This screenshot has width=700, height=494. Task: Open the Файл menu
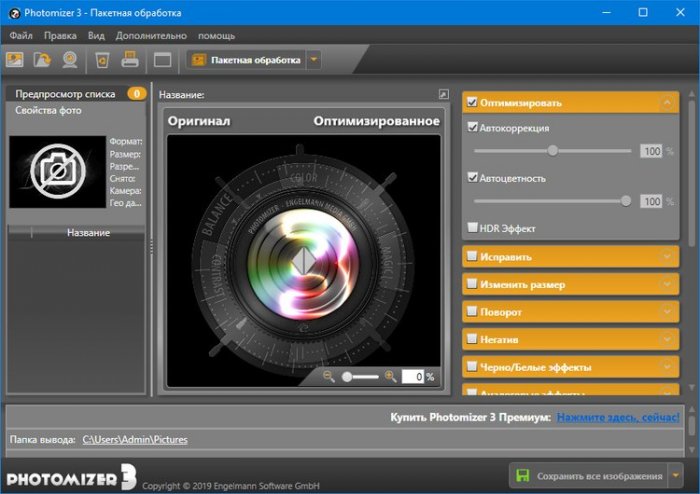tap(21, 35)
